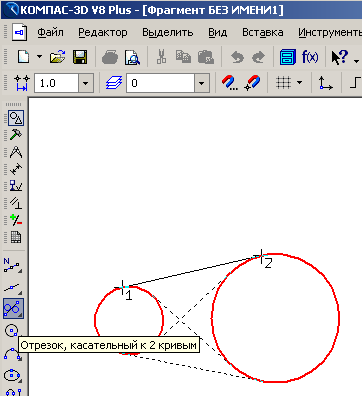The height and width of the screenshot is (396, 362).
Task: Click the Set global snaps magnet icon
Action: coord(230,83)
